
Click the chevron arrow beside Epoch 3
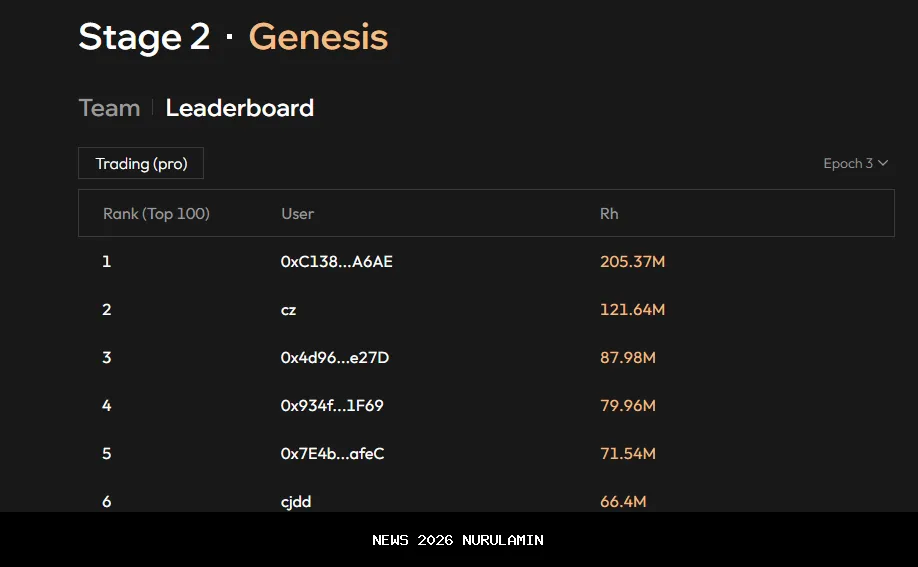click(x=883, y=163)
